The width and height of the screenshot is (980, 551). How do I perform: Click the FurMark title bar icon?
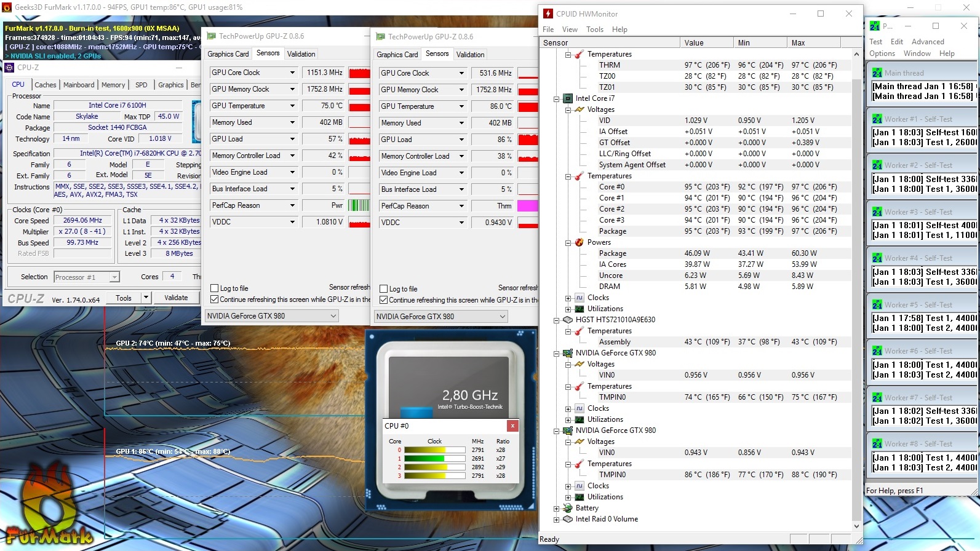7,7
